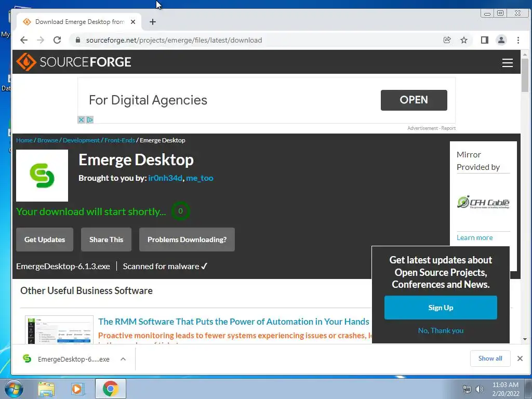The width and height of the screenshot is (532, 399).
Task: Click the share page icon
Action: (x=447, y=40)
